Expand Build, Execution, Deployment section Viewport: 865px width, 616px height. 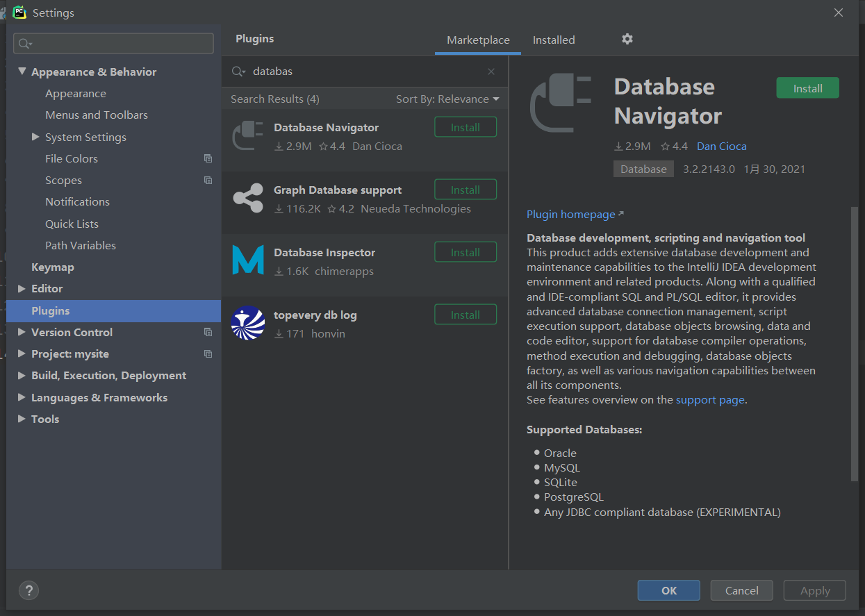[x=22, y=375]
